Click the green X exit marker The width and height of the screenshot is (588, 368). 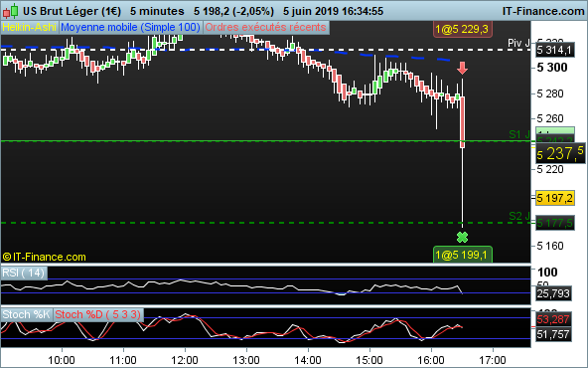click(x=463, y=238)
